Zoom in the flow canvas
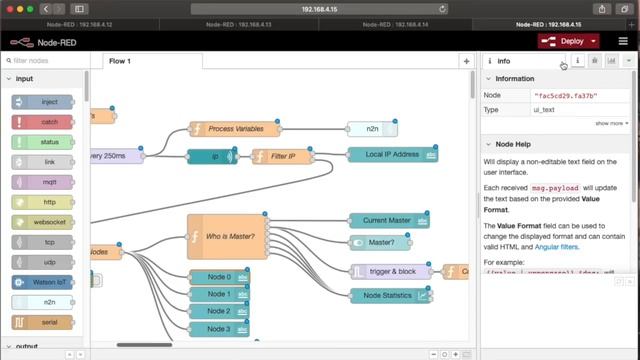Image resolution: width=640 pixels, height=360 pixels. pyautogui.click(x=456, y=355)
